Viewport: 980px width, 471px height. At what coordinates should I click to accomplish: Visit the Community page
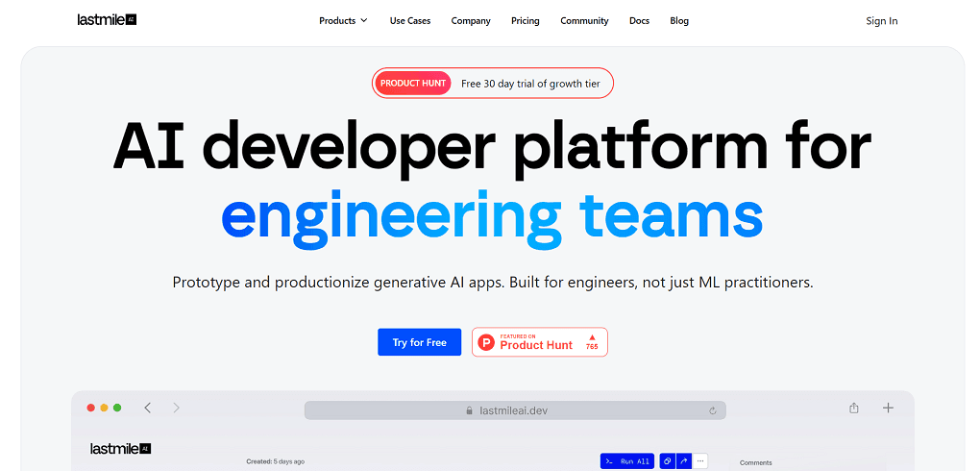584,20
